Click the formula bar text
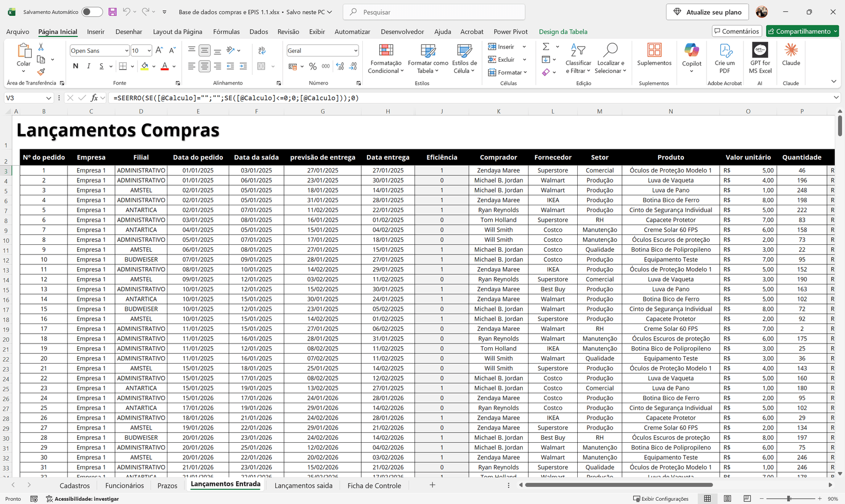The width and height of the screenshot is (845, 504). tap(236, 98)
